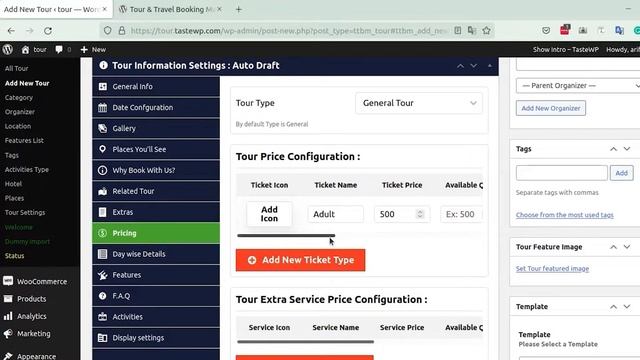Screen dimensions: 640x360
Task: Bookmark this page with the star icon
Action: pos(487,31)
